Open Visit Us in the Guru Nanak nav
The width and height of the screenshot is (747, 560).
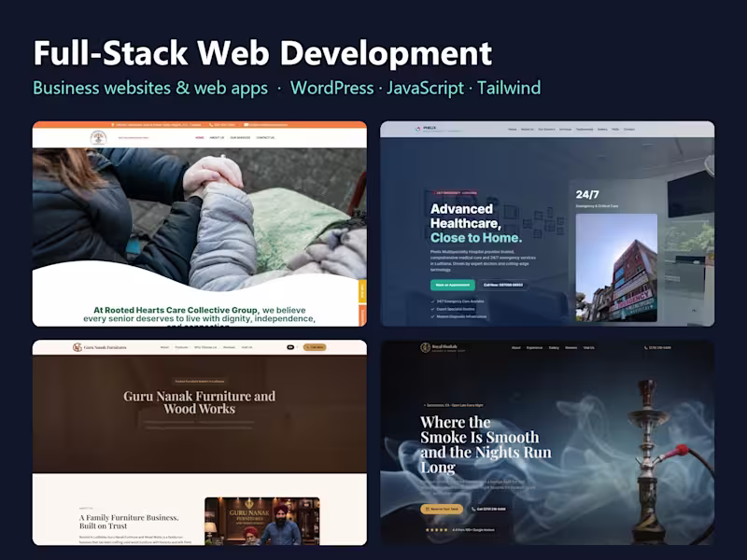click(x=247, y=347)
